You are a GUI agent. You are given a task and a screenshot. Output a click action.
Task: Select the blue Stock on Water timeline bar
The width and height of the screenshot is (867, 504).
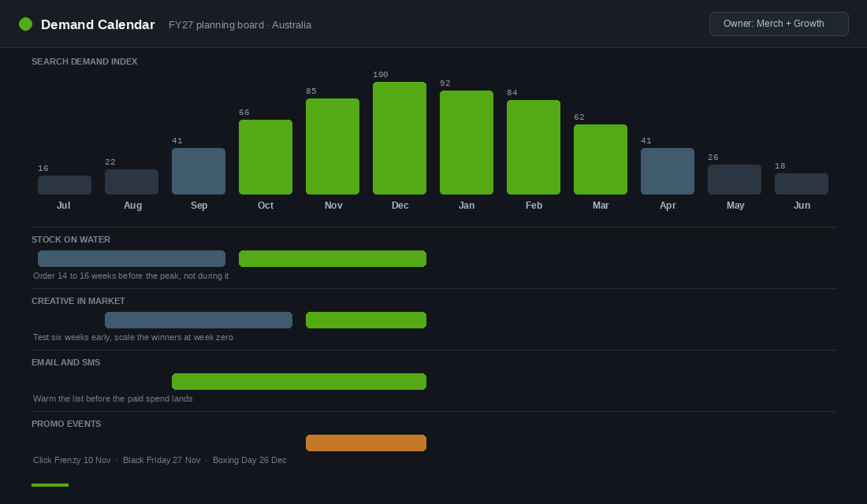coord(132,258)
